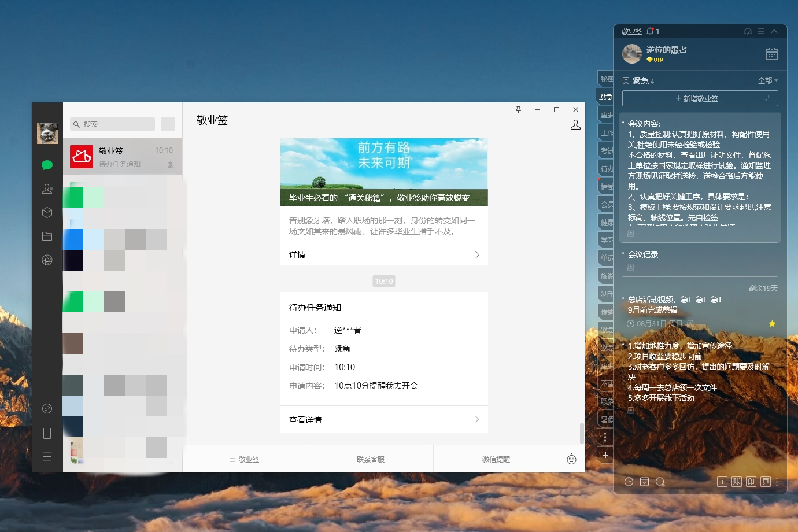Open the 增加地推力度 note

coord(700,378)
